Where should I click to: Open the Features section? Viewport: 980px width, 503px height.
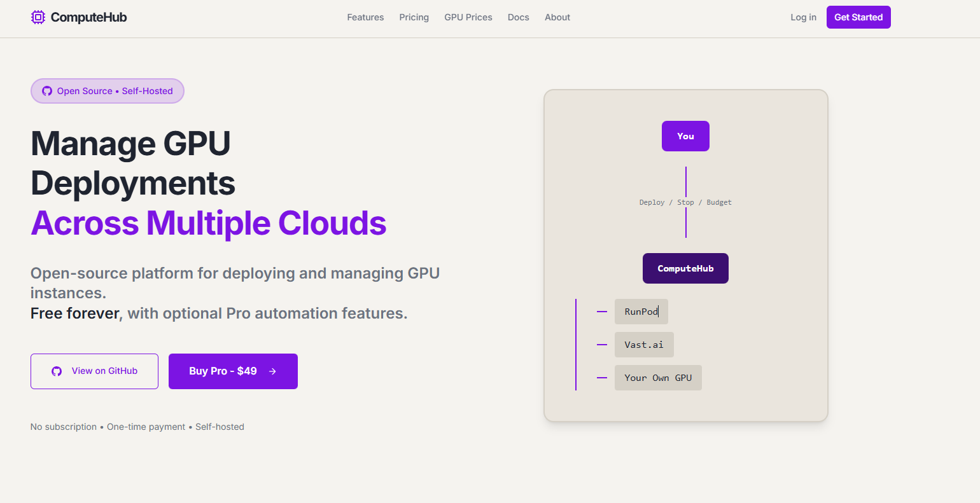point(365,17)
